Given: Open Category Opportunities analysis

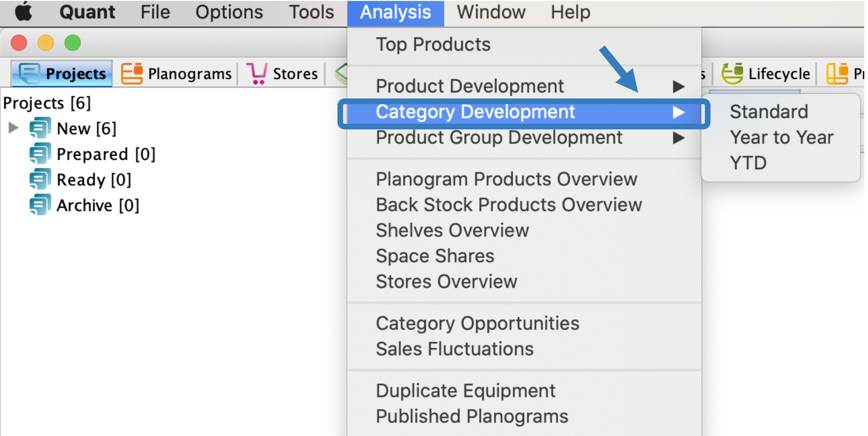Looking at the screenshot, I should [478, 323].
